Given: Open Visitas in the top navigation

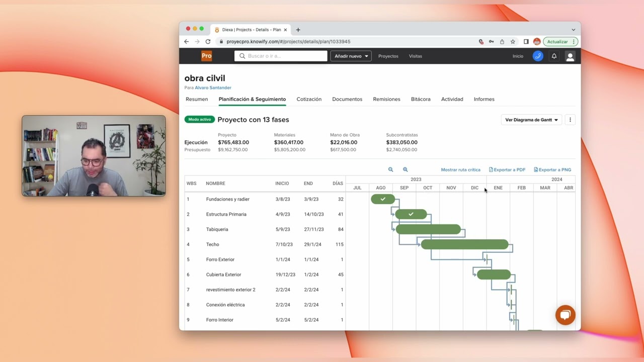Looking at the screenshot, I should coord(416,56).
